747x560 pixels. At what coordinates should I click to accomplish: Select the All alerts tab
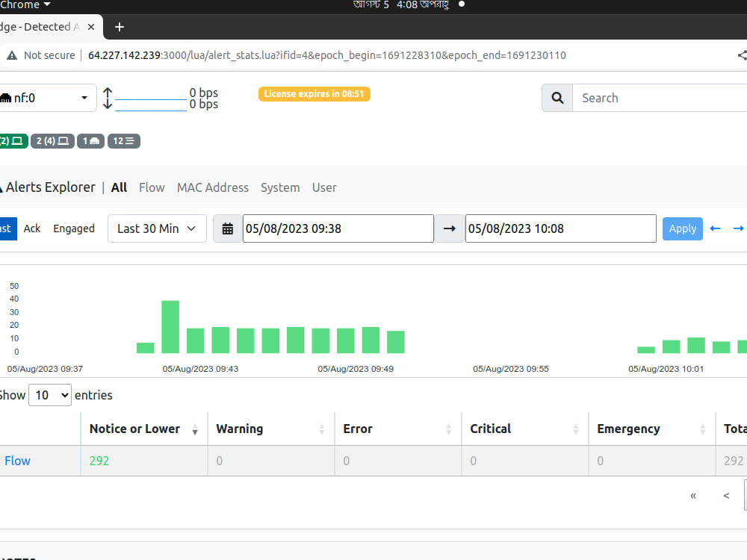coord(119,187)
